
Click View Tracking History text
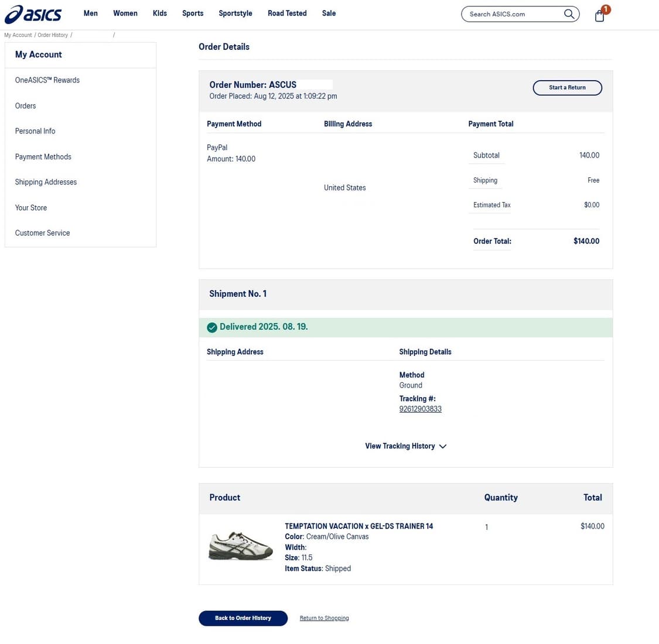[400, 446]
